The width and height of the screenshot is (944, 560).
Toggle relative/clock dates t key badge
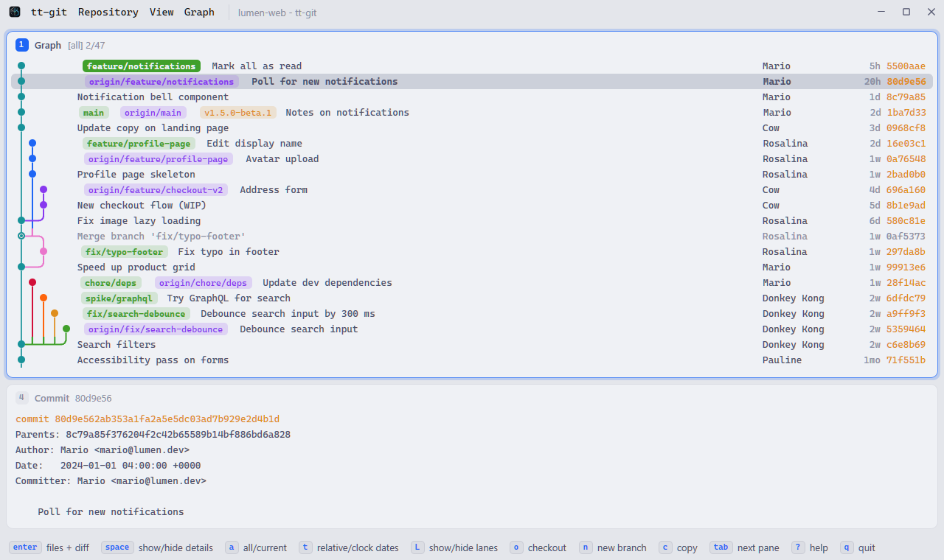point(305,547)
